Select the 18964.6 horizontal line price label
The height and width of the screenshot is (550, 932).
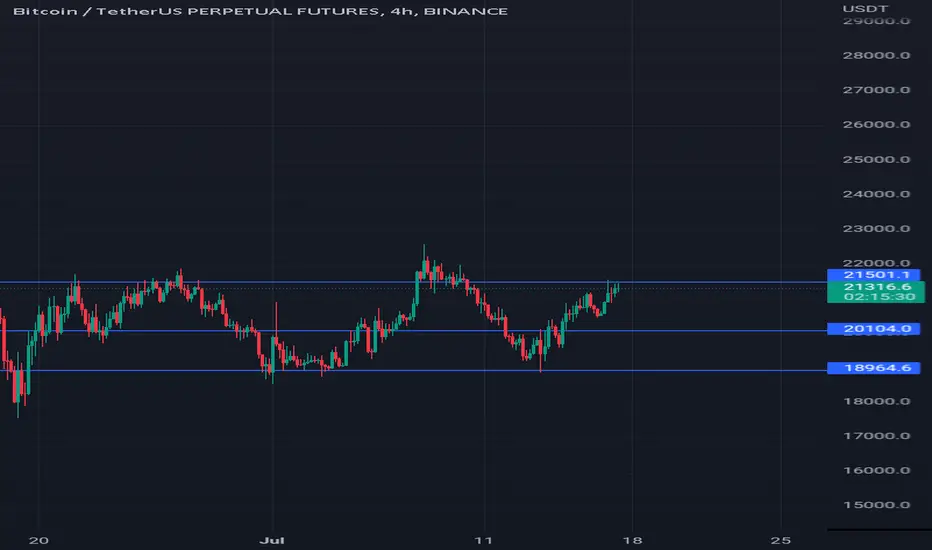pyautogui.click(x=874, y=368)
